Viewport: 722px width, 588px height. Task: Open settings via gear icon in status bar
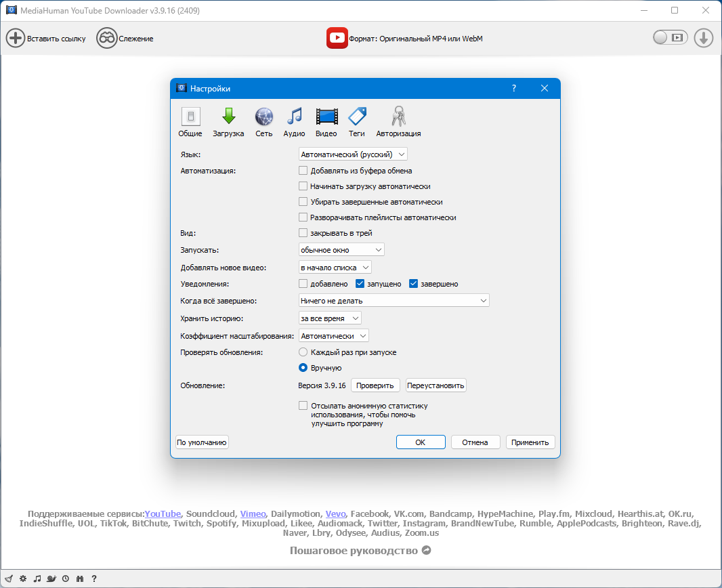pos(23,579)
